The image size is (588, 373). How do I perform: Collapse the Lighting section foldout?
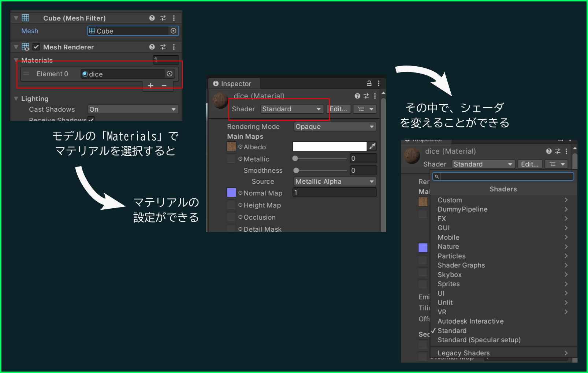click(x=16, y=98)
